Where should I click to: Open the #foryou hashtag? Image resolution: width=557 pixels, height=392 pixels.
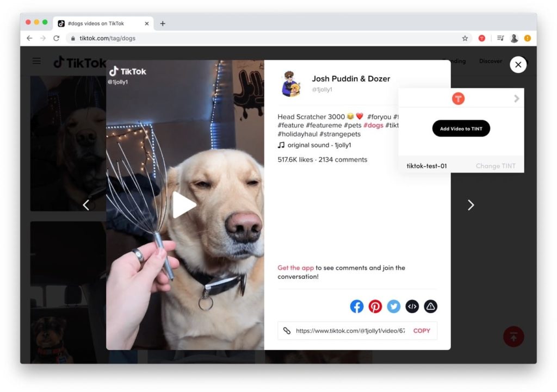(x=379, y=117)
